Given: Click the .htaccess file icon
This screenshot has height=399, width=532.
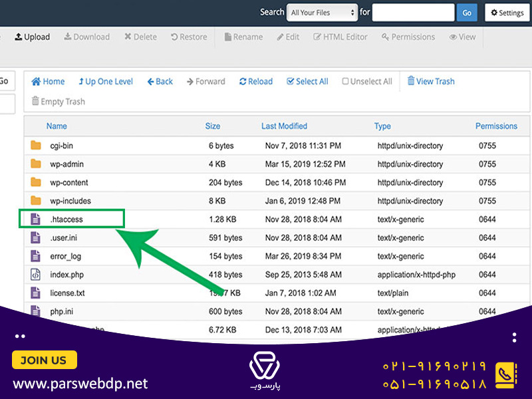Looking at the screenshot, I should click(35, 219).
